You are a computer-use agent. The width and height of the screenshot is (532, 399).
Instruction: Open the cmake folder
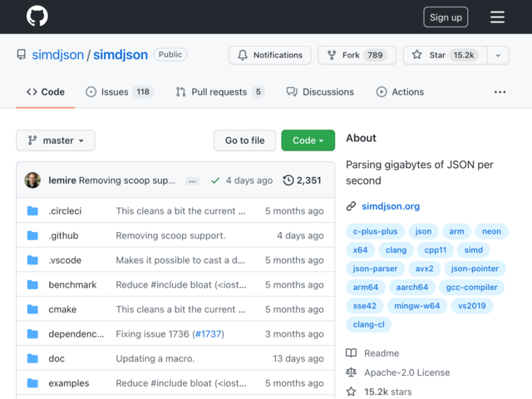click(x=62, y=309)
